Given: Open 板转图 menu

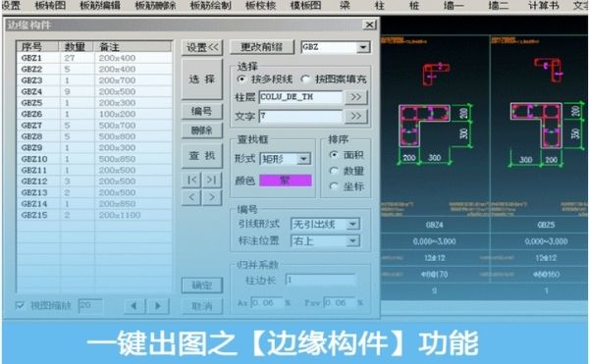Looking at the screenshot, I should 50,5.
